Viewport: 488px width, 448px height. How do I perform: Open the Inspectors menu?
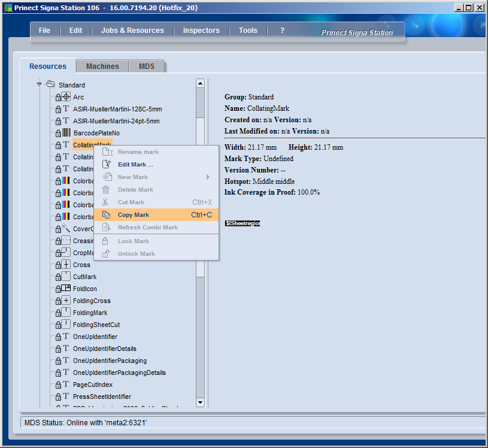(201, 31)
